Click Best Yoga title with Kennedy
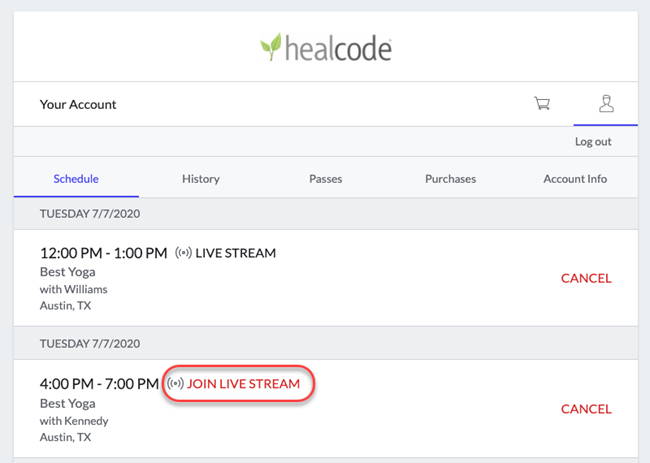 (67, 403)
